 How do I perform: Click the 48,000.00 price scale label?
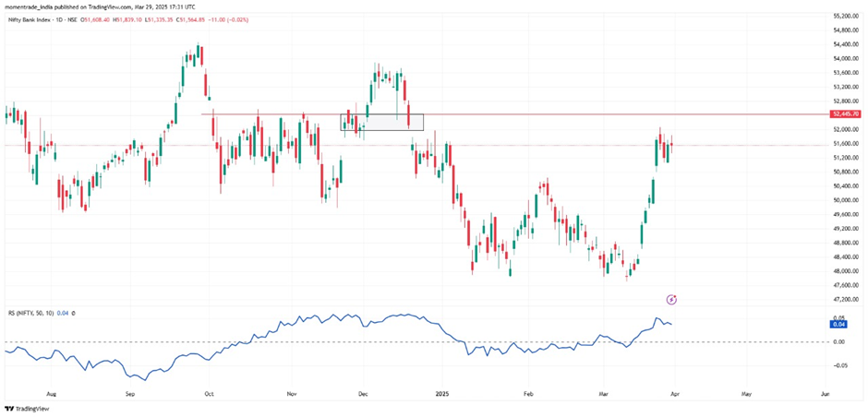tap(847, 271)
